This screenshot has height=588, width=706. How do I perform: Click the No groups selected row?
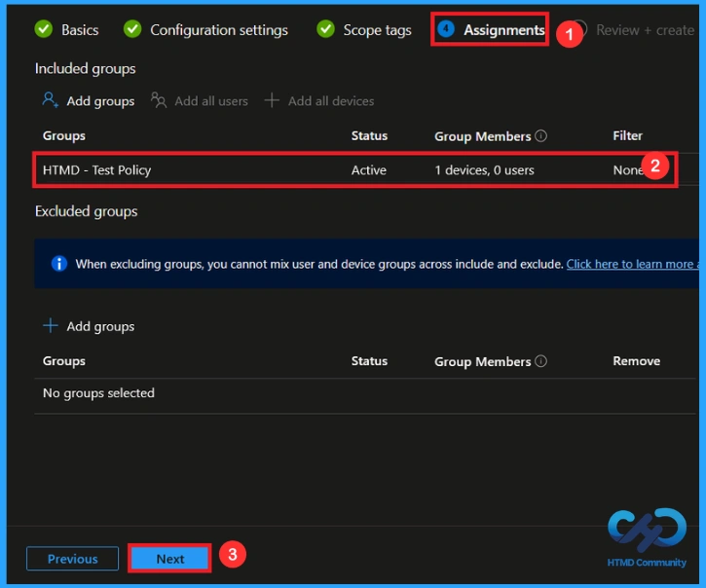click(365, 393)
